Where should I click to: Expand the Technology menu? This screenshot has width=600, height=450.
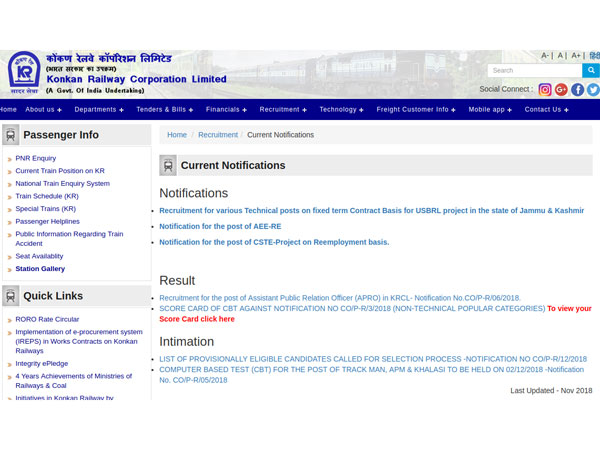pos(341,109)
